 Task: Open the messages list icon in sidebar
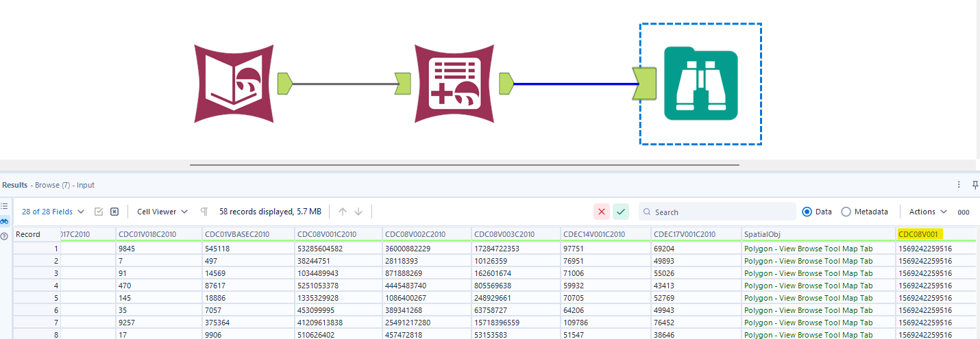(5, 206)
